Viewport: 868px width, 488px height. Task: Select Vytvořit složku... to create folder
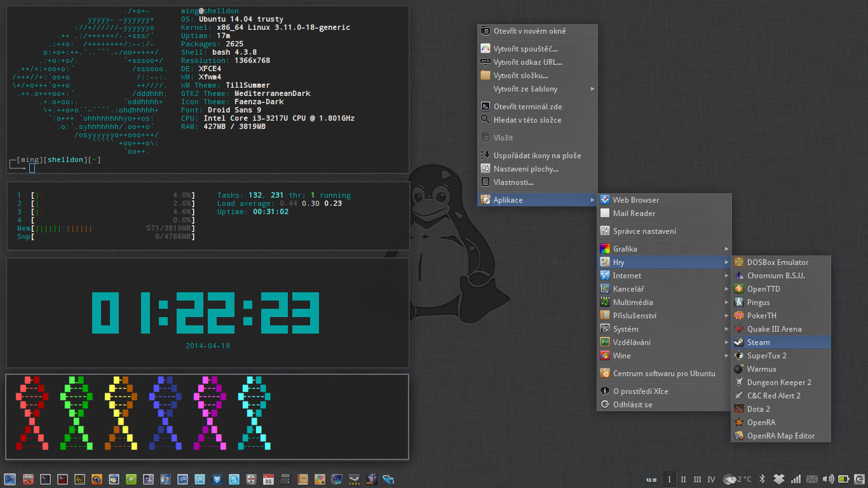tap(538, 75)
